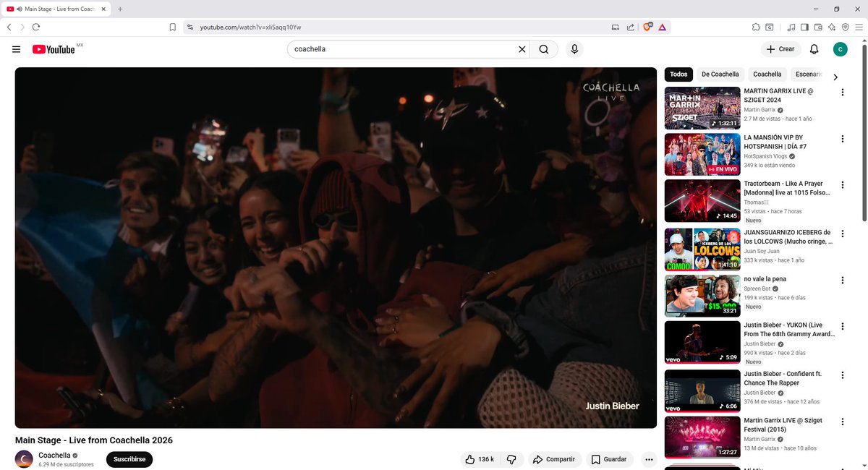868x470 pixels.
Task: Start voice search with the microphone icon
Action: pyautogui.click(x=574, y=49)
